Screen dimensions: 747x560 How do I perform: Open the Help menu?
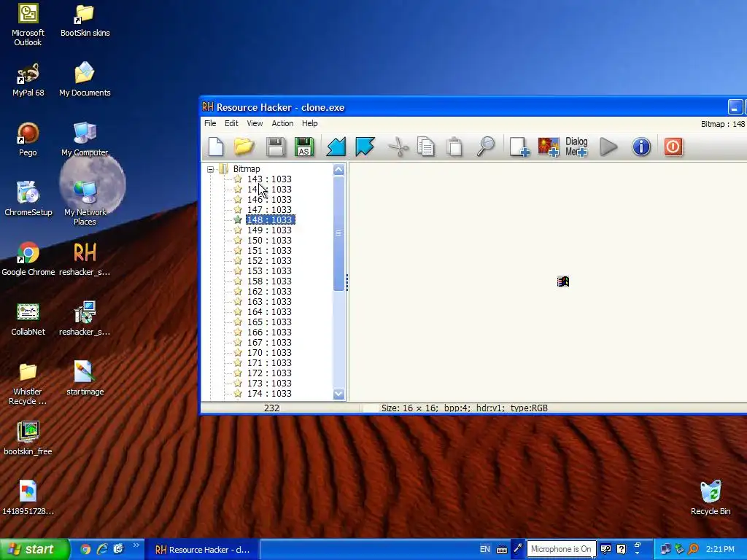[x=309, y=123]
